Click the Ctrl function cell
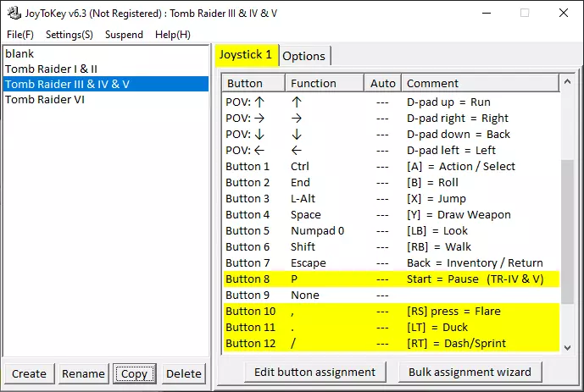The image size is (584, 392). [x=300, y=166]
